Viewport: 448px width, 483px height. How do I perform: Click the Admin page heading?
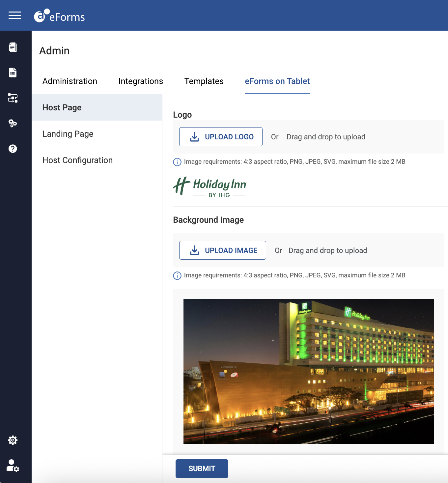click(x=54, y=51)
